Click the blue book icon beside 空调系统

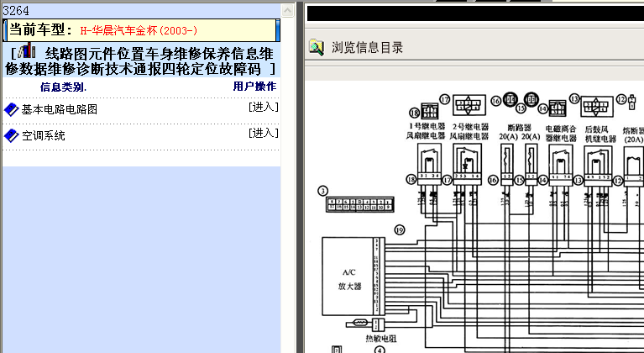pyautogui.click(x=11, y=135)
